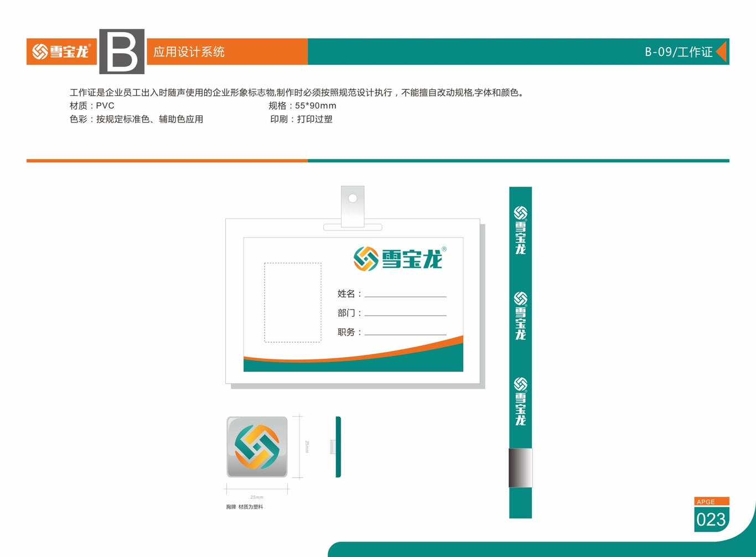
Task: Click the orange arrow beside B-09/工作证
Action: coord(721,51)
